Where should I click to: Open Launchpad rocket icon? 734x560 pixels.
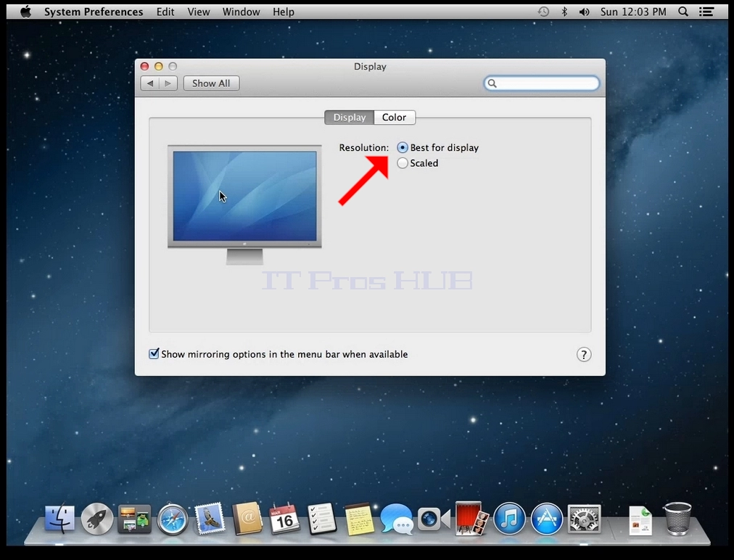(97, 519)
